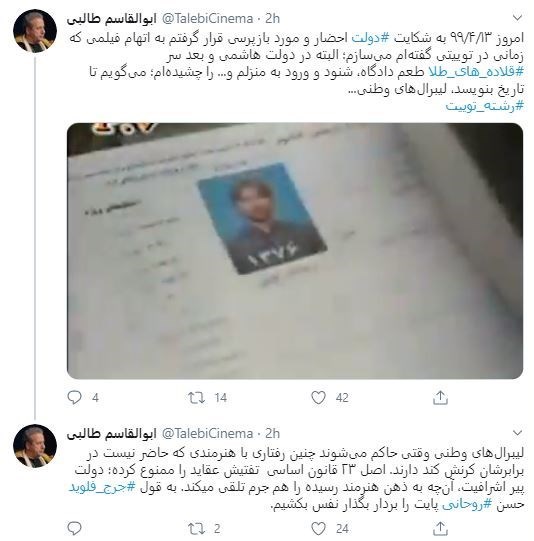Open the video thumbnail showing ID document
Image resolution: width=534 pixels, height=541 pixels.
pyautogui.click(x=295, y=251)
